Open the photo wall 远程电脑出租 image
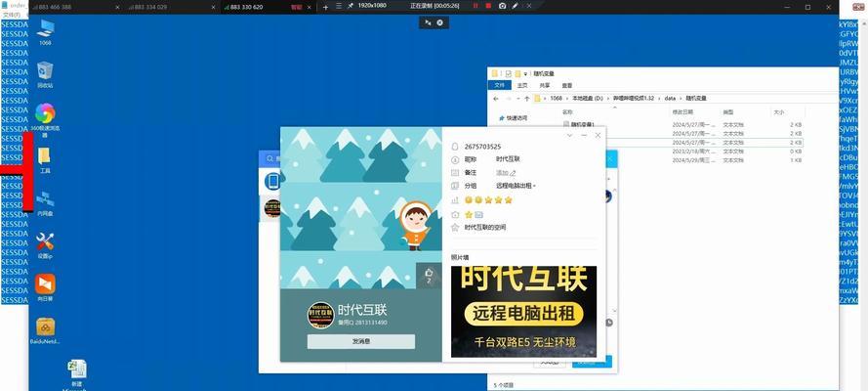This screenshot has width=868, height=391. pos(523,311)
